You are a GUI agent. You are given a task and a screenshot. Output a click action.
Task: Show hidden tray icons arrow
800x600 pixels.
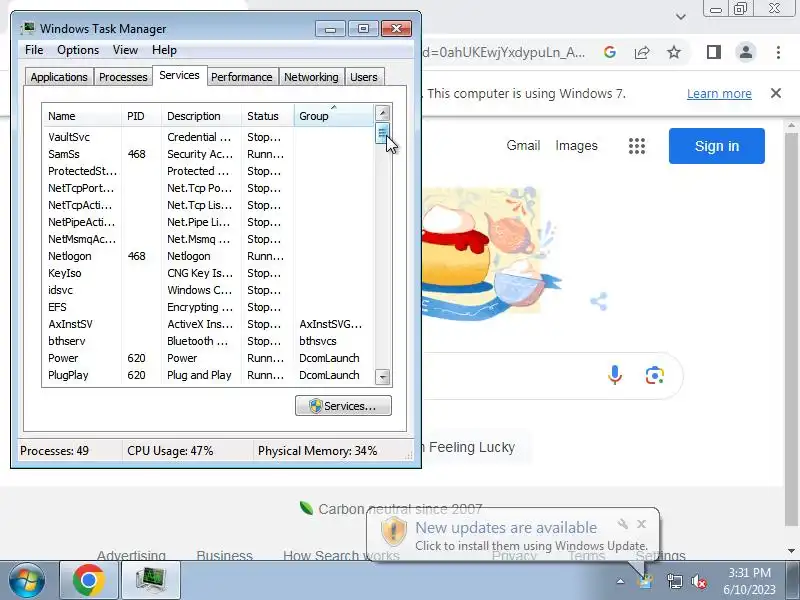(x=620, y=581)
